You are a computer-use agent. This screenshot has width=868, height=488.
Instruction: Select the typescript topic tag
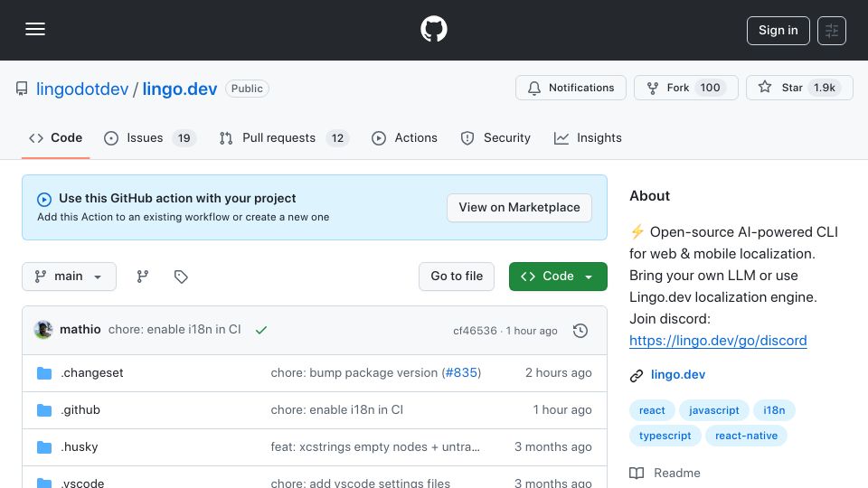tap(665, 436)
